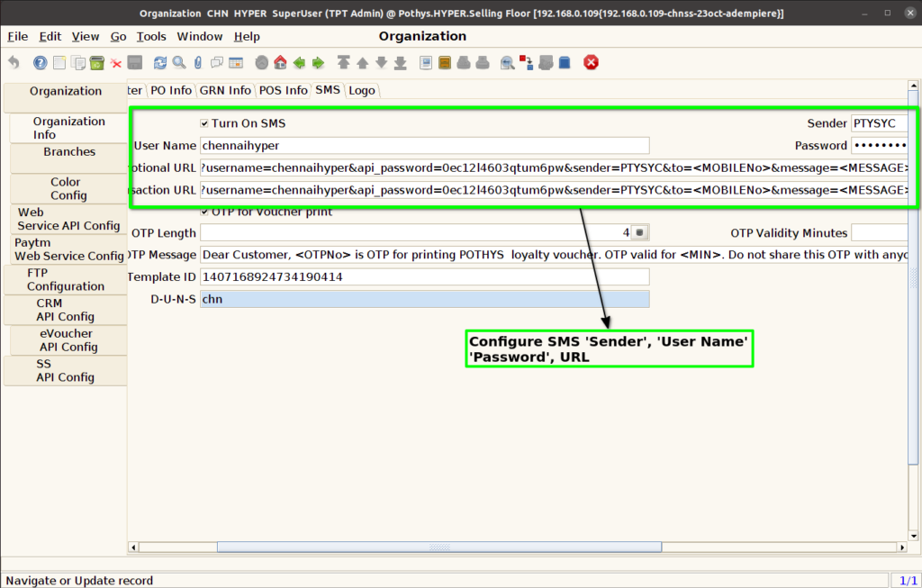The width and height of the screenshot is (922, 588).
Task: Click the Password field
Action: point(879,145)
